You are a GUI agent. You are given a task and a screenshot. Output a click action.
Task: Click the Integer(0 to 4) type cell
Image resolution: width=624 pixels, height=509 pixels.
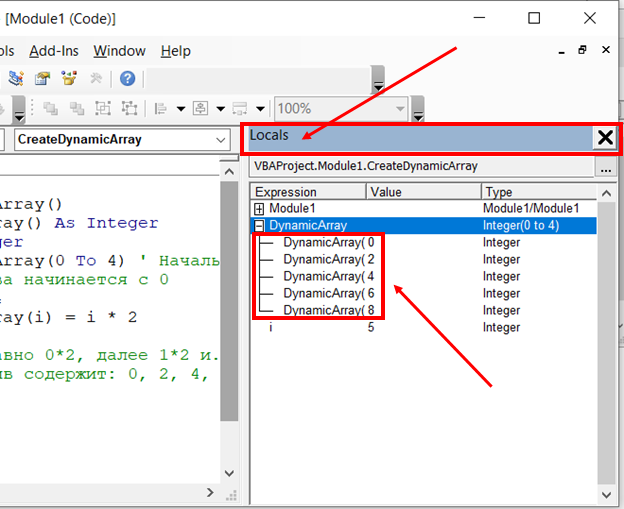[x=521, y=226]
